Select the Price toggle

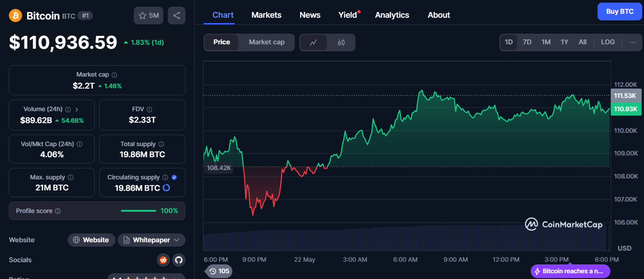click(222, 42)
